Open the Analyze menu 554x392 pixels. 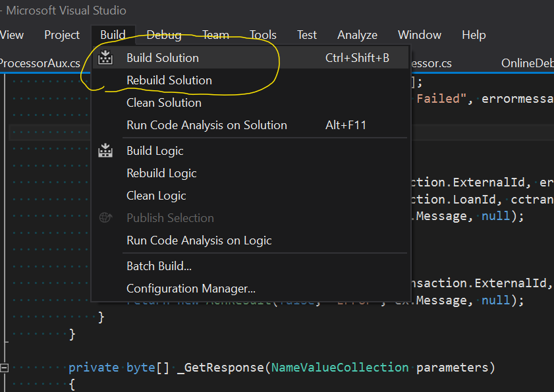(x=357, y=35)
